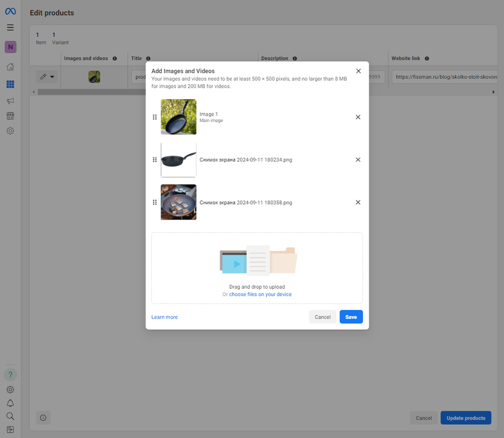Image resolution: width=504 pixels, height=438 pixels.
Task: Click horizontal scrollbar left arrow
Action: 34,92
